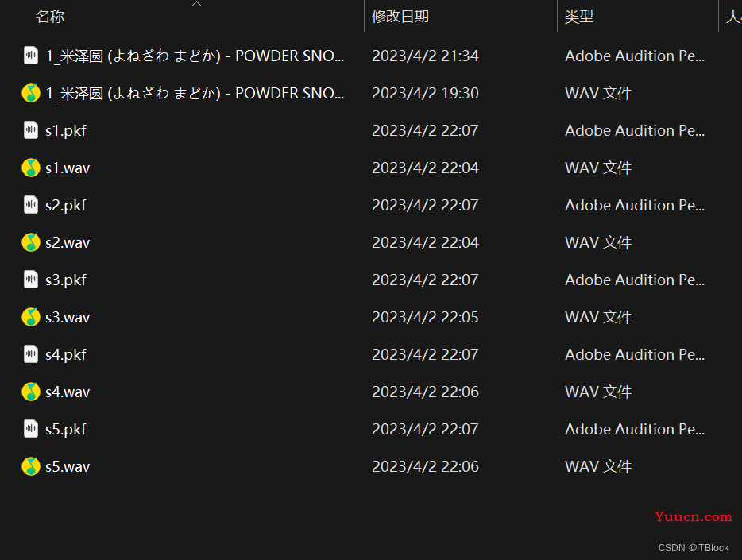Click the POWDER SNOW peak file icon

(x=31, y=56)
